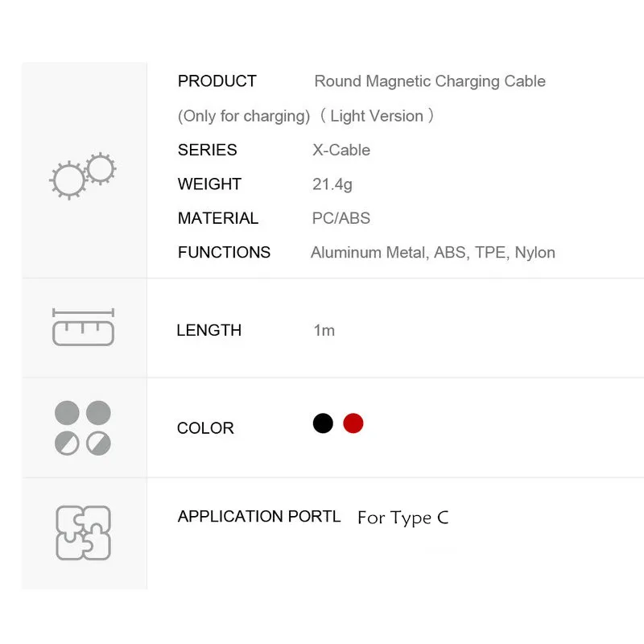Click top-left solid gray circle icon
644x644 pixels.
click(x=68, y=413)
